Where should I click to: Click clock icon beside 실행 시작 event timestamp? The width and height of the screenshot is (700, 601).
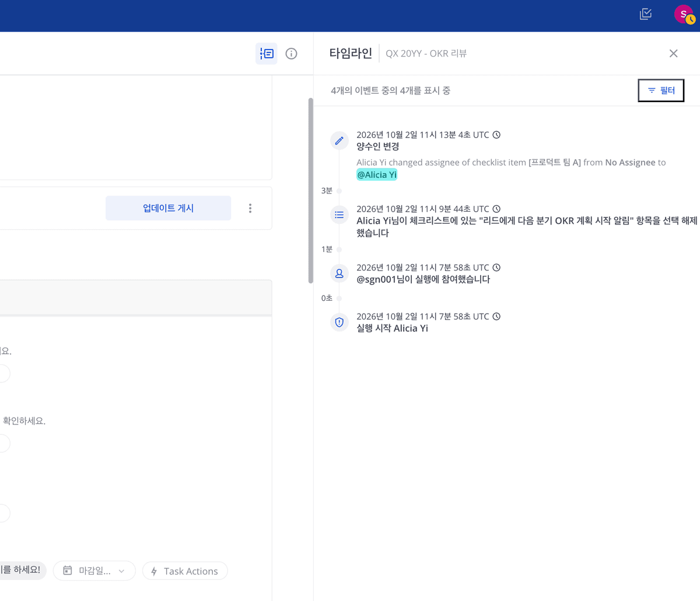tap(496, 317)
